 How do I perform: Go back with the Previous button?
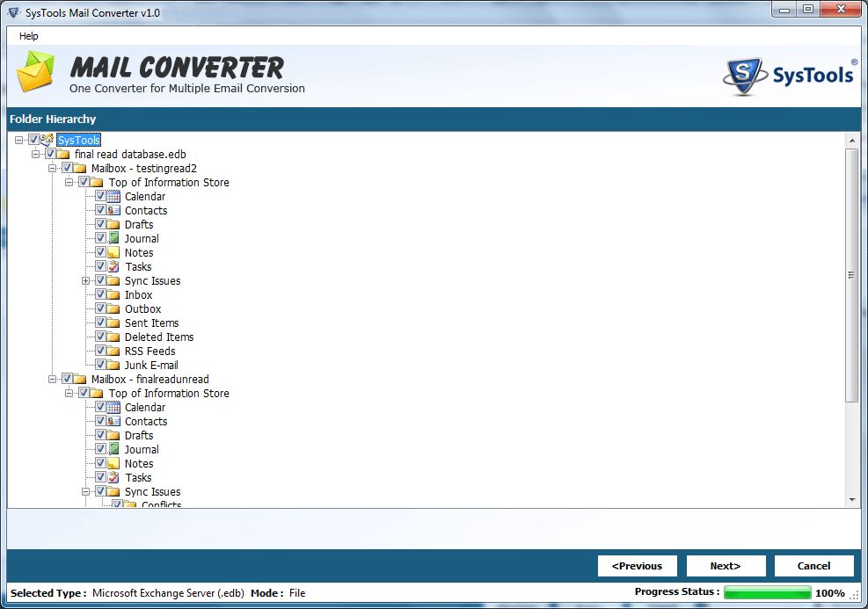click(x=638, y=566)
